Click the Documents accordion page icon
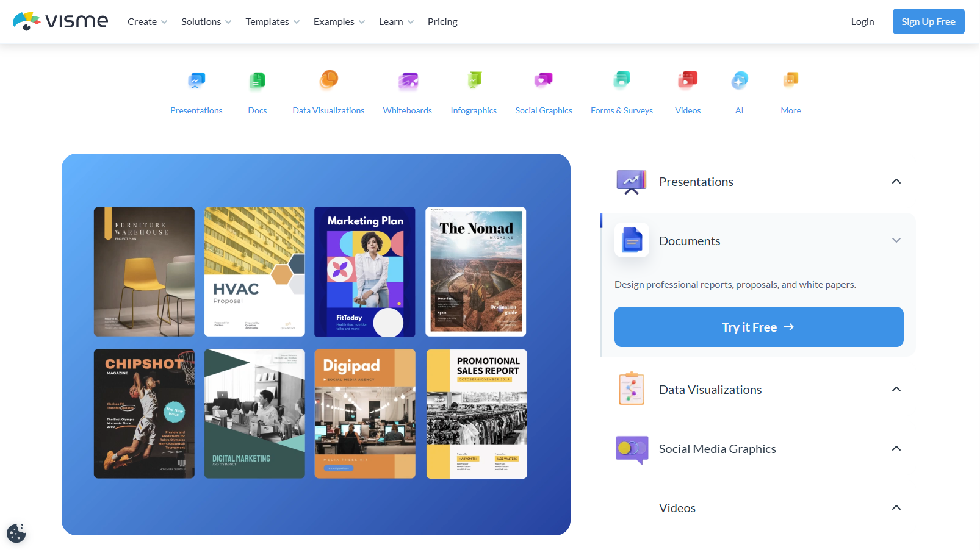The height and width of the screenshot is (550, 980). coord(632,240)
